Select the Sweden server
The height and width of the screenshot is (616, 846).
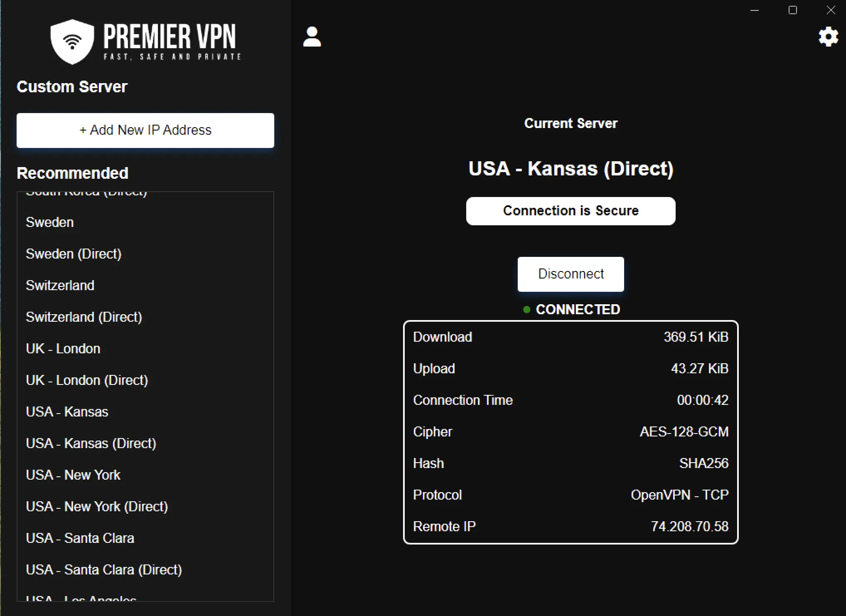pyautogui.click(x=50, y=222)
